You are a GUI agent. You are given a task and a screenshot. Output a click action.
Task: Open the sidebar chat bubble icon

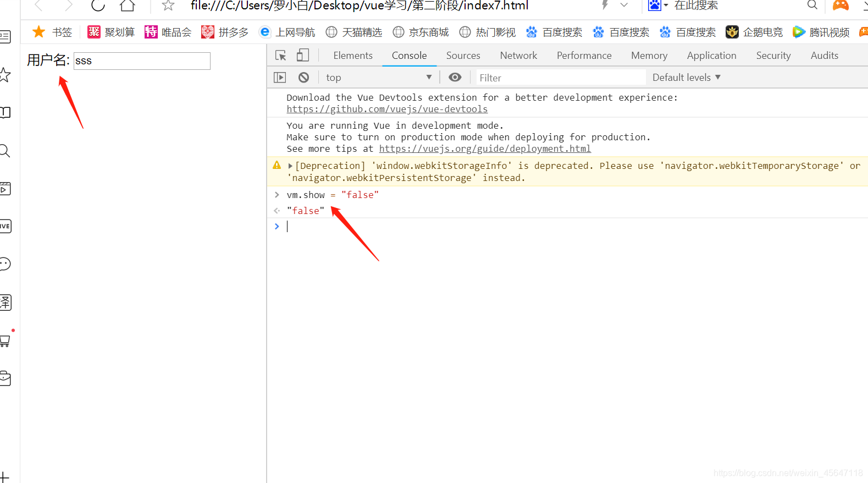coord(5,264)
